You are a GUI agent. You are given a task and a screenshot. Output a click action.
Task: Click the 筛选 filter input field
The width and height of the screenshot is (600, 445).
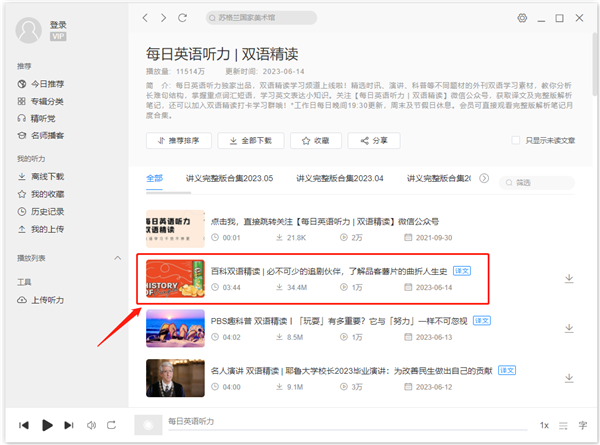[x=540, y=183]
